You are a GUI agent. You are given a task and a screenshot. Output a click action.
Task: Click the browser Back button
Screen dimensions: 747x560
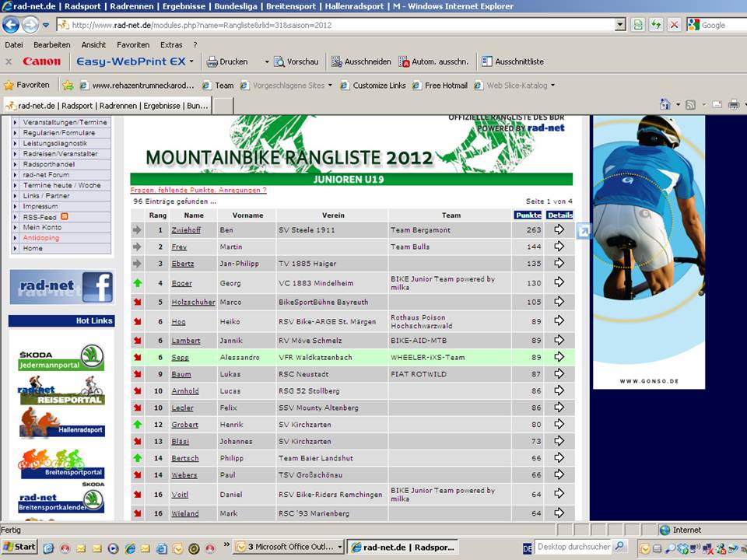(12, 25)
